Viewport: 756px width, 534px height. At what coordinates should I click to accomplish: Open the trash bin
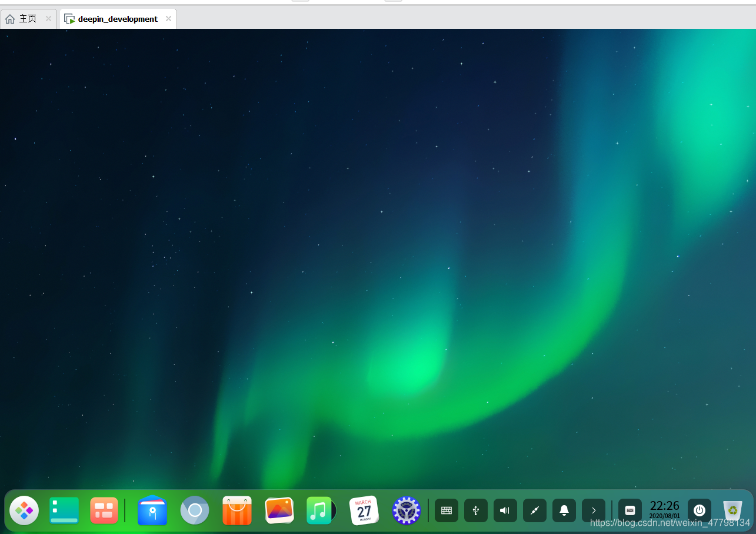point(732,510)
